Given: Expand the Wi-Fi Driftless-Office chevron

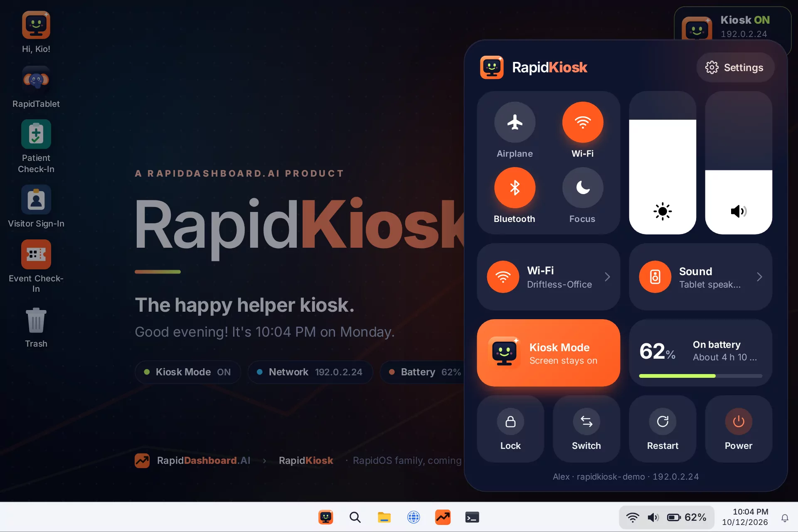Looking at the screenshot, I should tap(607, 277).
